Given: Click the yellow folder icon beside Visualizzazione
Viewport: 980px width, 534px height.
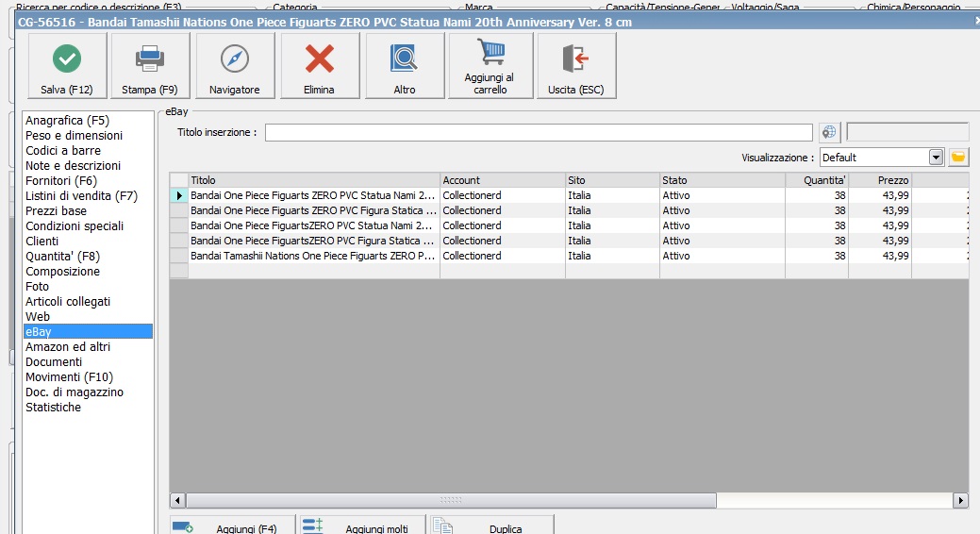Looking at the screenshot, I should 958,157.
